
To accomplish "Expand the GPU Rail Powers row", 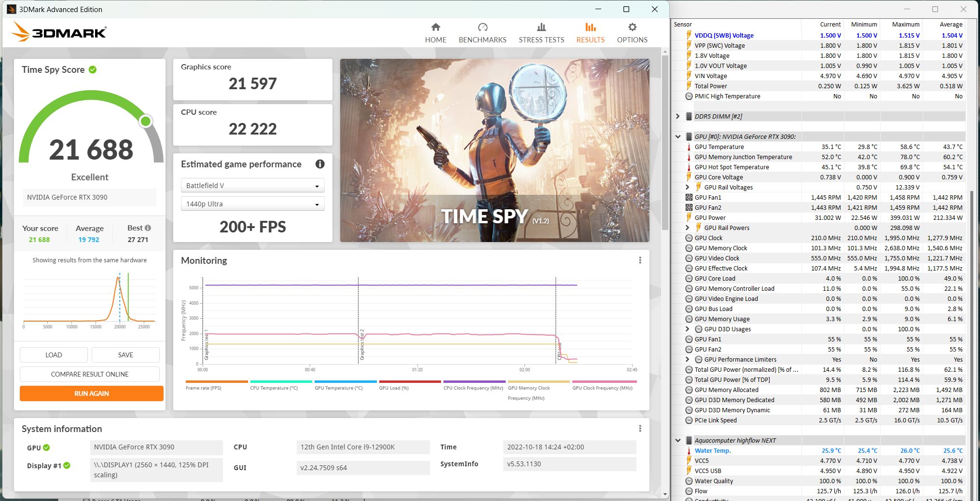I will [687, 228].
